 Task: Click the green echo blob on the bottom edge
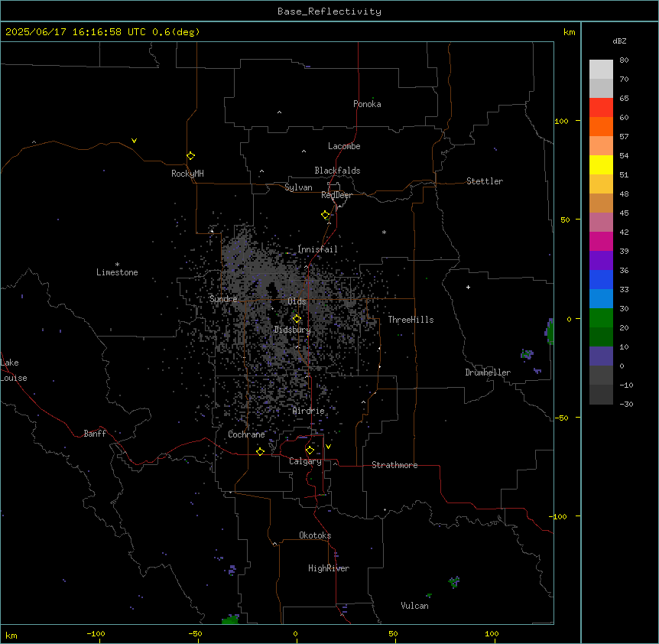pos(230,620)
